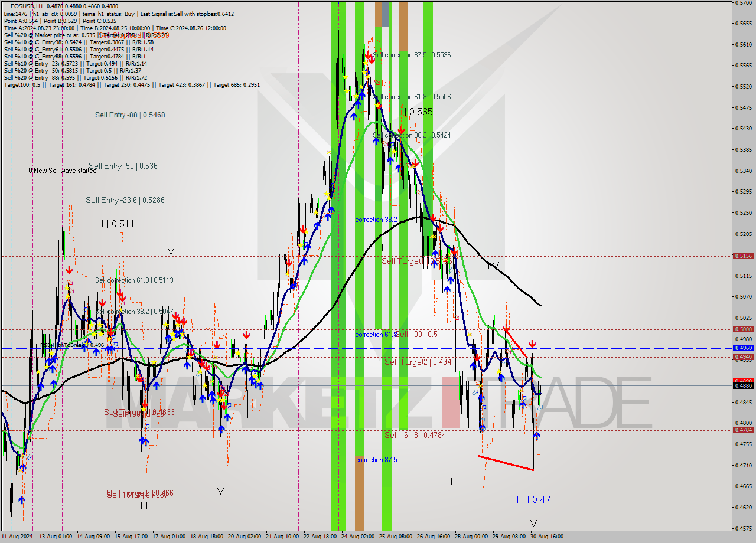
Task: Click the blue 'correction 38.2' label
Action: tap(376, 220)
